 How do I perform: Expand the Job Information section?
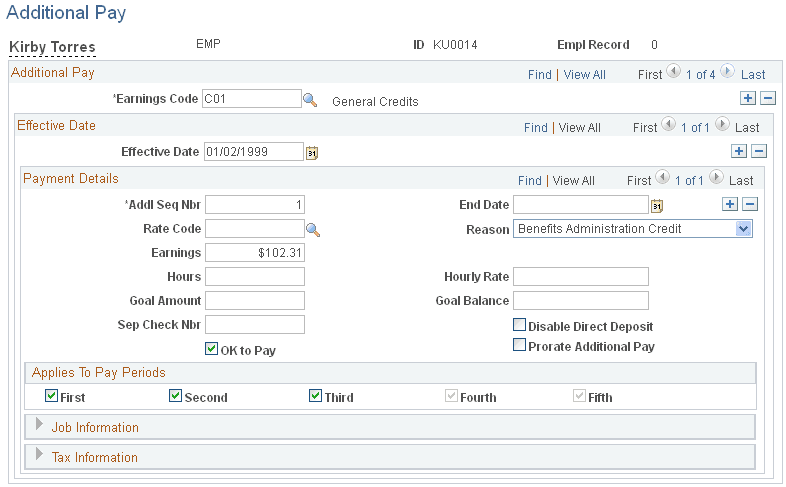(x=39, y=424)
